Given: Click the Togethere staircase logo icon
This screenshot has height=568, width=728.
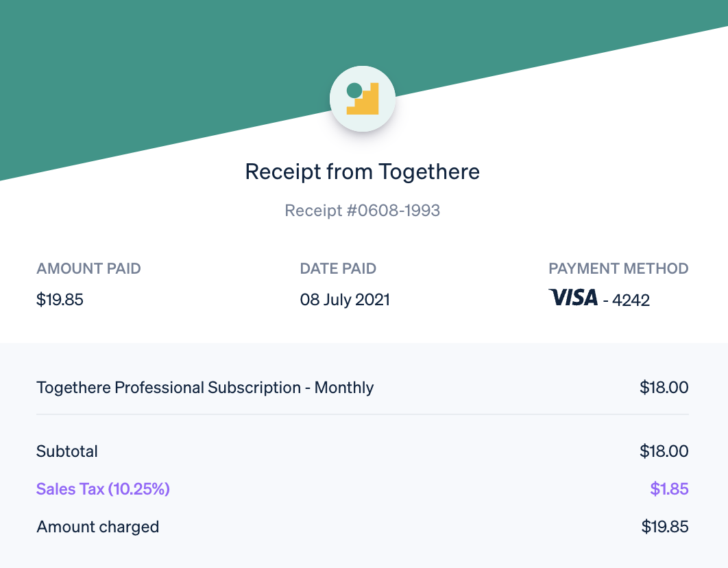Looking at the screenshot, I should (x=363, y=99).
